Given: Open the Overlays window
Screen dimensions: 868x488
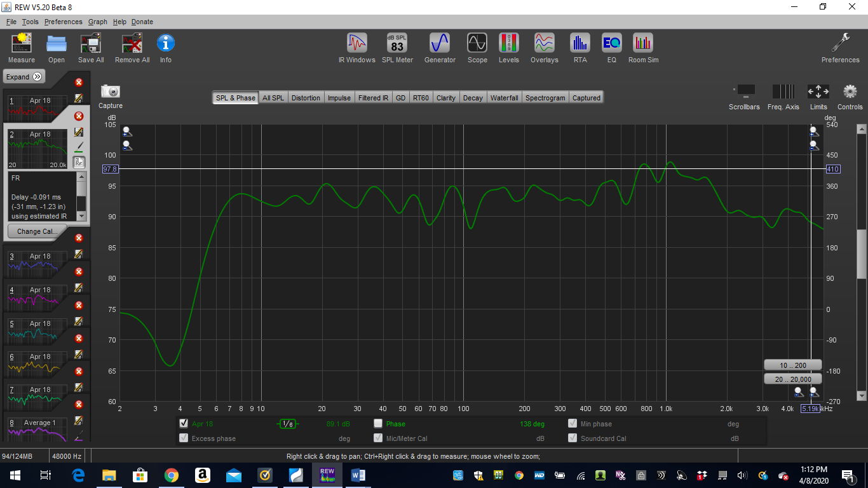Looking at the screenshot, I should click(544, 48).
